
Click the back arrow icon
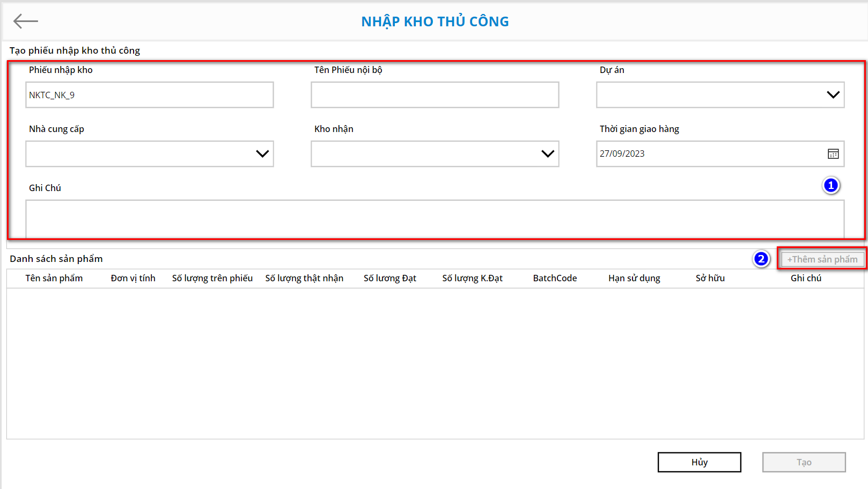click(26, 21)
